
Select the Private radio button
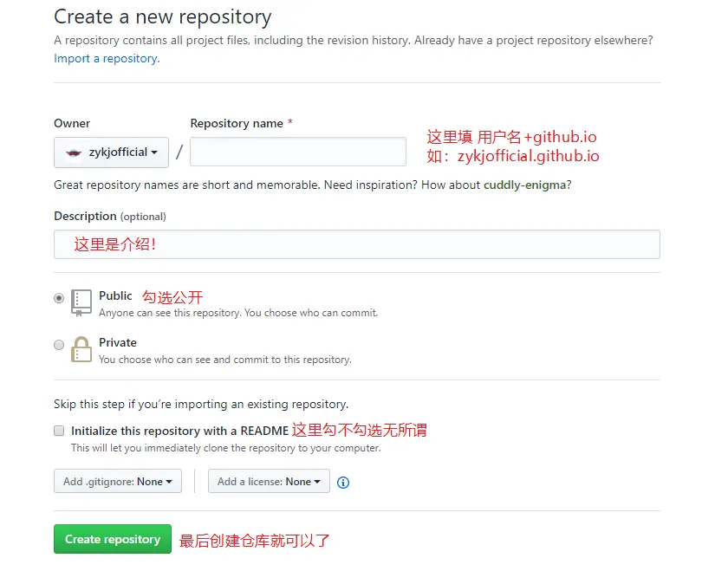(x=59, y=345)
